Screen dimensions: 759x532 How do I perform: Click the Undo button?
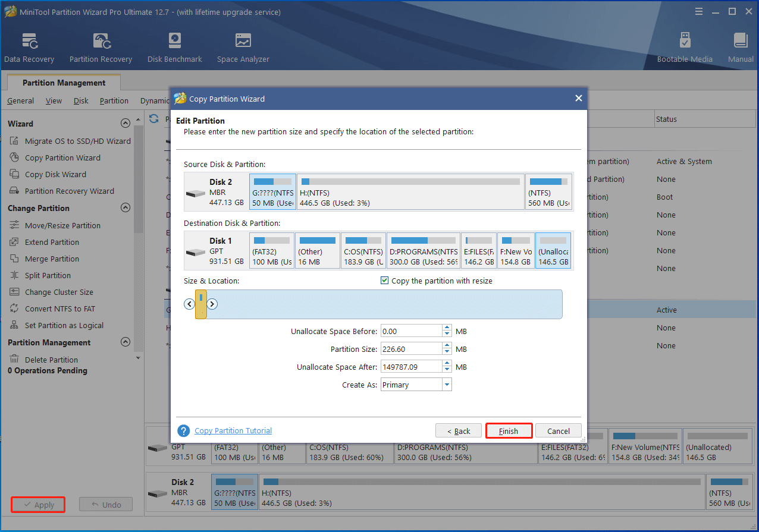click(106, 505)
